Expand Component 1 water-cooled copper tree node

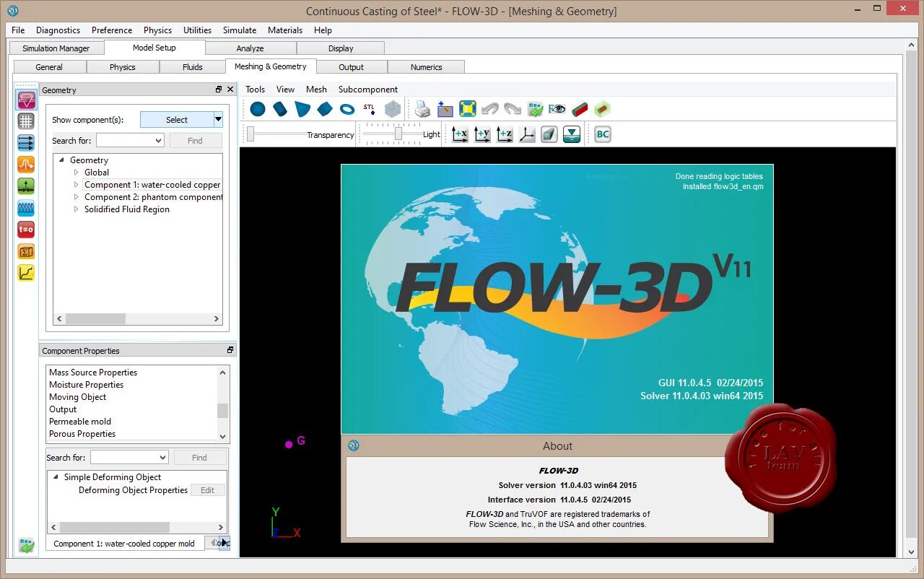77,185
